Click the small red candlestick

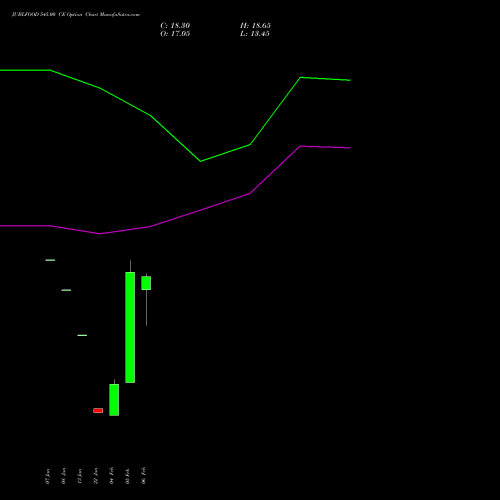[98, 410]
